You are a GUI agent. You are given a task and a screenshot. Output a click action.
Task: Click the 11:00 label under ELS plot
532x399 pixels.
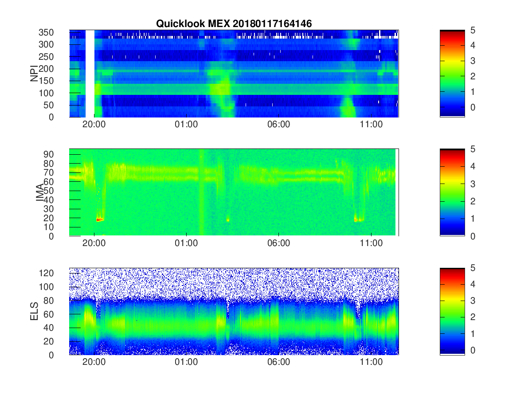point(371,363)
